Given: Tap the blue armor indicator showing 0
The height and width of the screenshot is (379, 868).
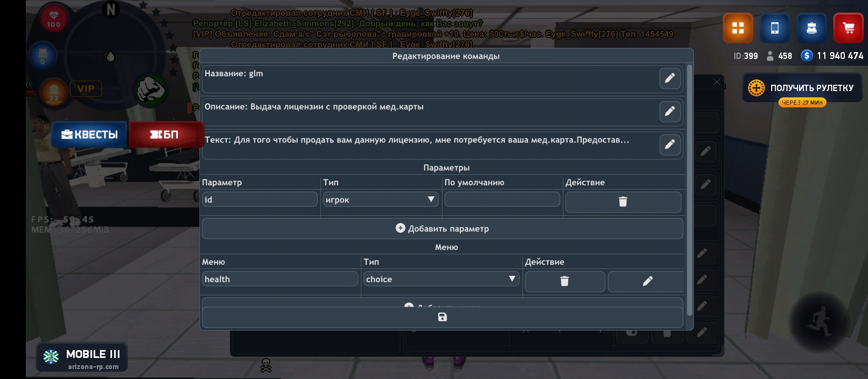Looking at the screenshot, I should click(x=43, y=55).
